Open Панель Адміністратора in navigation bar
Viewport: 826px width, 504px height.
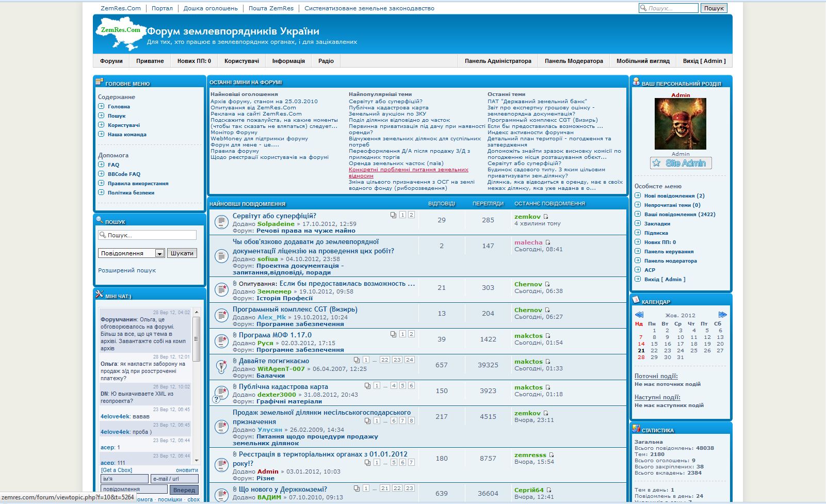tap(498, 61)
